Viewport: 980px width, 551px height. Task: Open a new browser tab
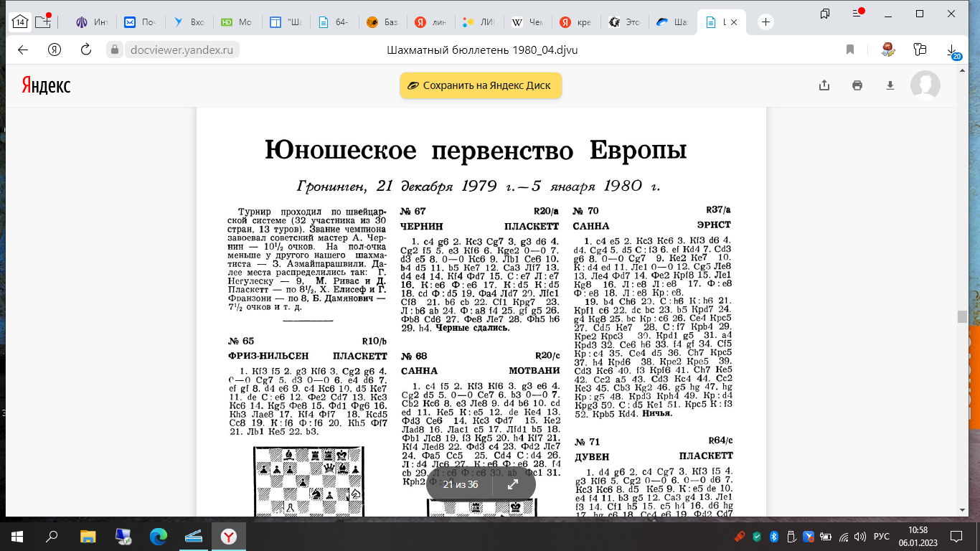[x=766, y=22]
